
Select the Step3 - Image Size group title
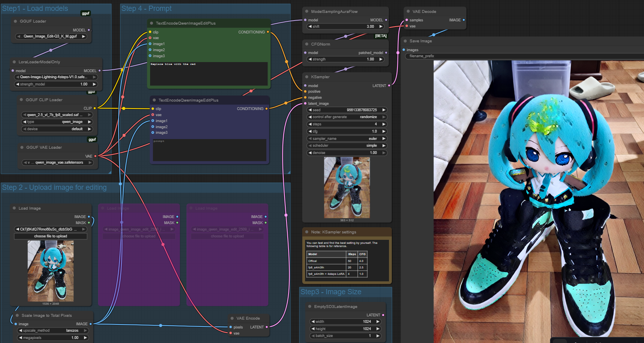[331, 292]
